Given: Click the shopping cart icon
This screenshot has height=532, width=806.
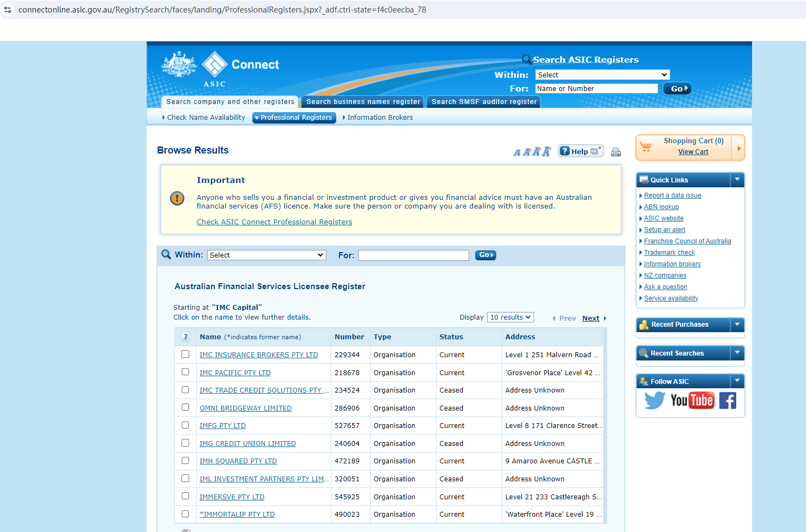Looking at the screenshot, I should point(646,146).
